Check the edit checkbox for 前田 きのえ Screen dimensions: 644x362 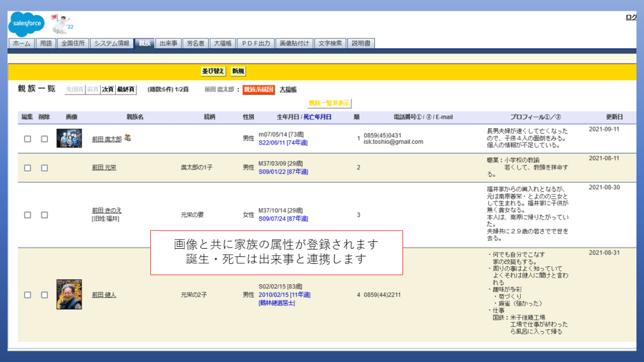click(28, 215)
